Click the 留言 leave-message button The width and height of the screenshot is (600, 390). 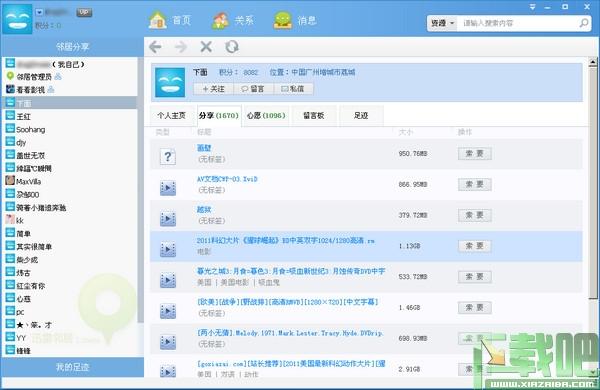point(254,89)
